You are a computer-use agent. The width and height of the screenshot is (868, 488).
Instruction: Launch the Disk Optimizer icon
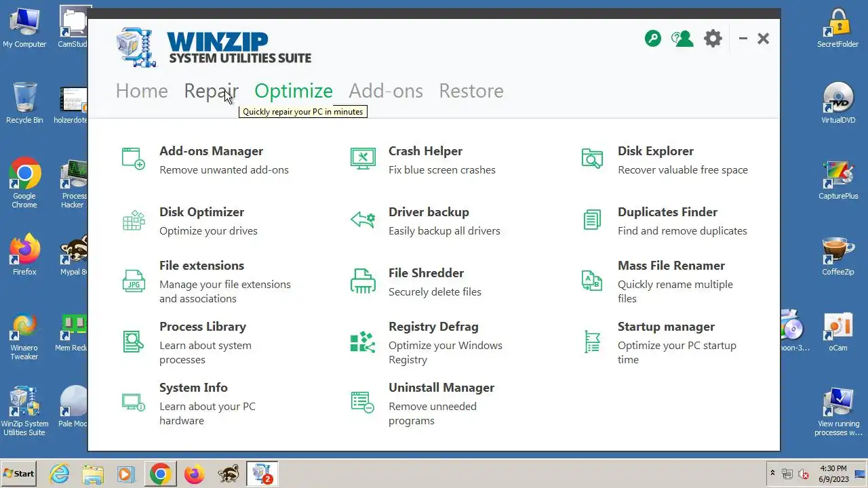click(x=134, y=220)
